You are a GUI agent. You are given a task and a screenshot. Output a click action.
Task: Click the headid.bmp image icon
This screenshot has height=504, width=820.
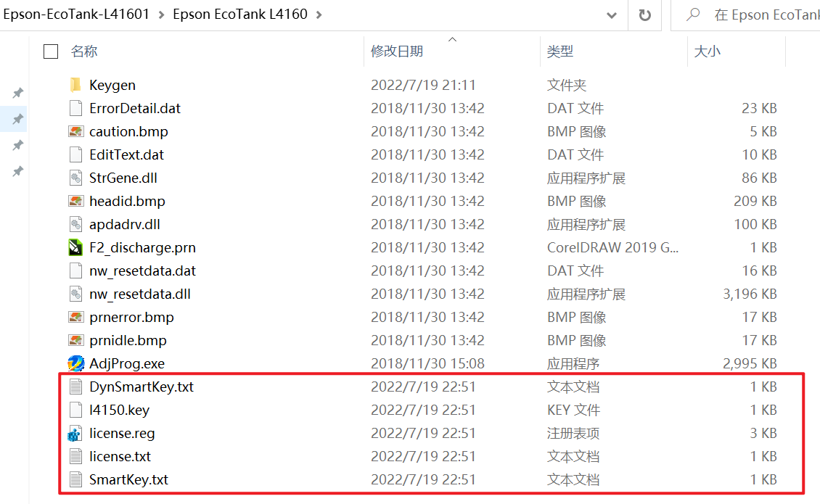[x=75, y=201]
